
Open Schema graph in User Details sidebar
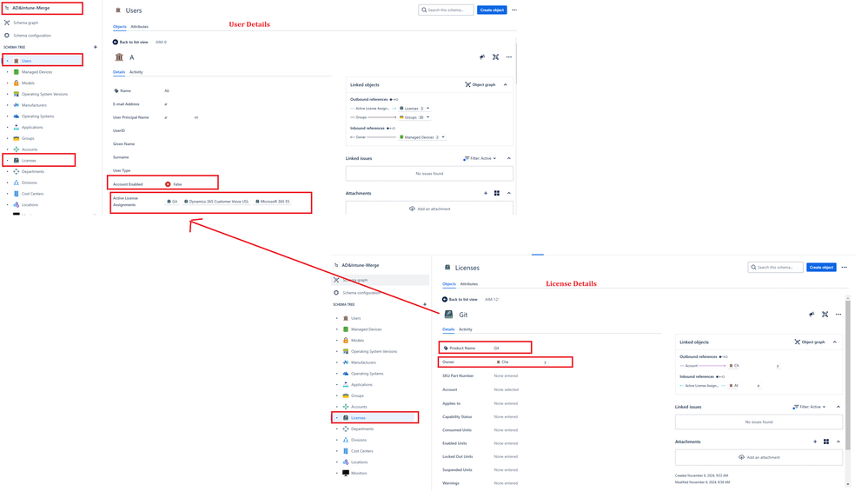25,23
